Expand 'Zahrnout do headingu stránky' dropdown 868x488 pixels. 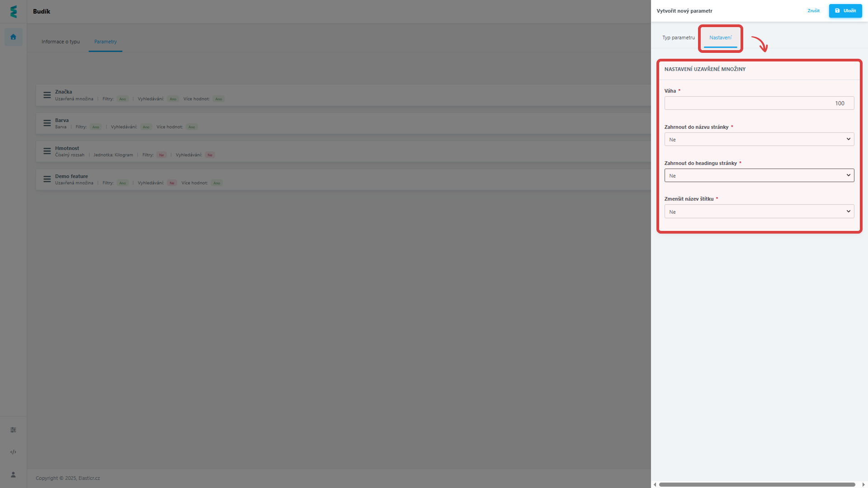point(759,175)
